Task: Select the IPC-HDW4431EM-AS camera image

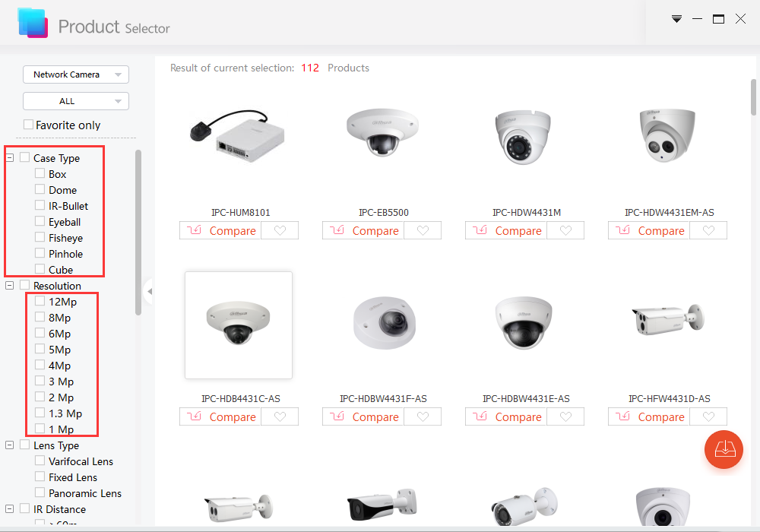Action: 667,135
